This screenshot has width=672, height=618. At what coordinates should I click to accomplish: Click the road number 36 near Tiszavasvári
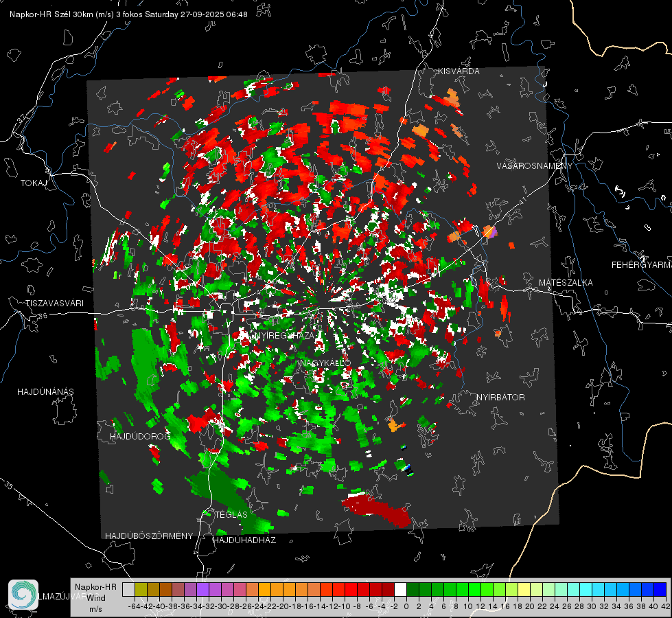[43, 316]
